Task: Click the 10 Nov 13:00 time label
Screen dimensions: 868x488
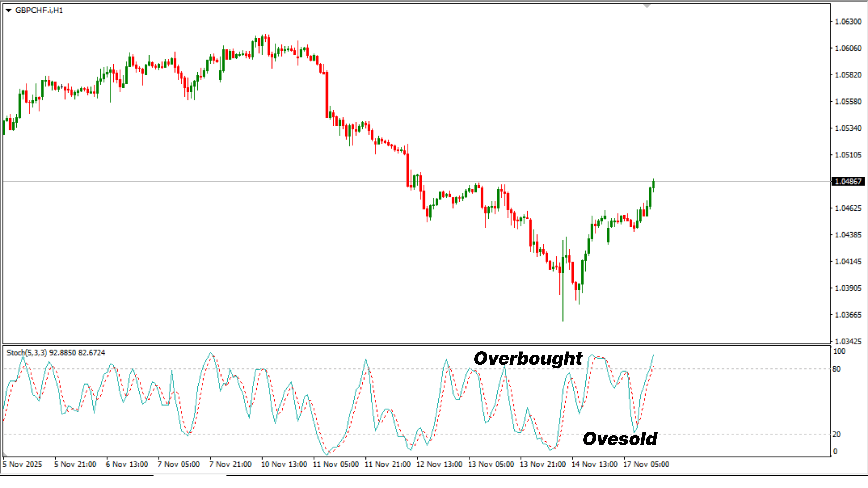Action: click(284, 464)
